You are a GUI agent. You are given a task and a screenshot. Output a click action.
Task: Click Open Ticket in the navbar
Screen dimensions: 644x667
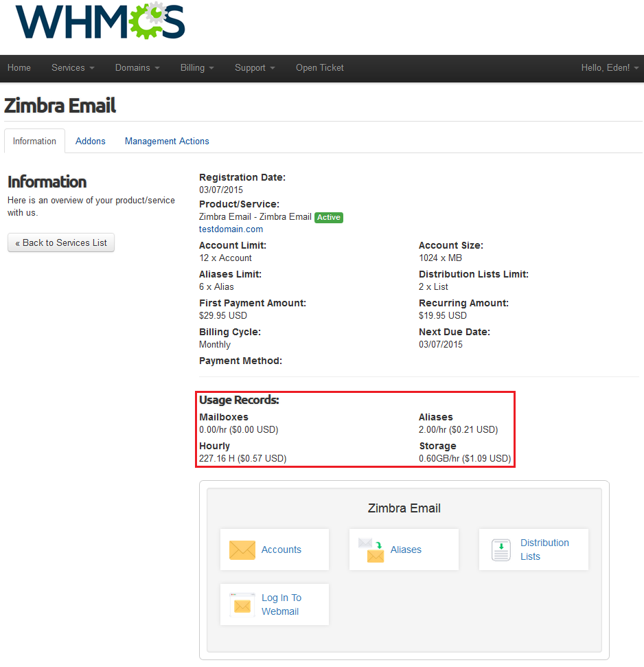pos(320,67)
